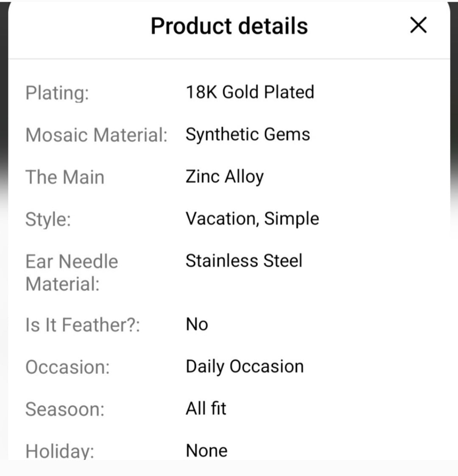Image resolution: width=458 pixels, height=476 pixels.
Task: Select the Style label
Action: (x=48, y=220)
